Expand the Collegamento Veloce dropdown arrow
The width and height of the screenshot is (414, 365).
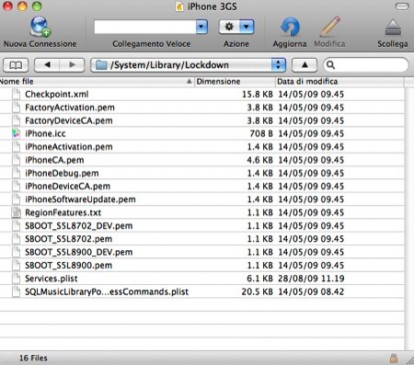(x=202, y=27)
